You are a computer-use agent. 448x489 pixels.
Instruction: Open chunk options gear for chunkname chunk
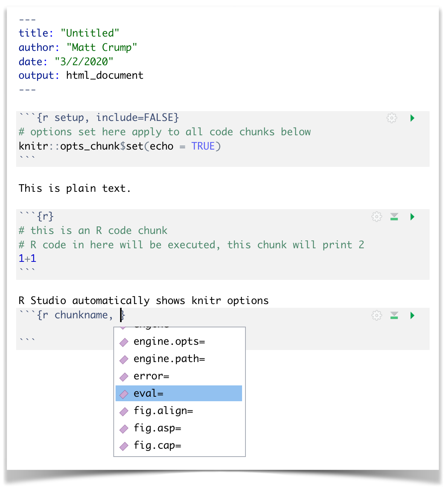pyautogui.click(x=377, y=315)
